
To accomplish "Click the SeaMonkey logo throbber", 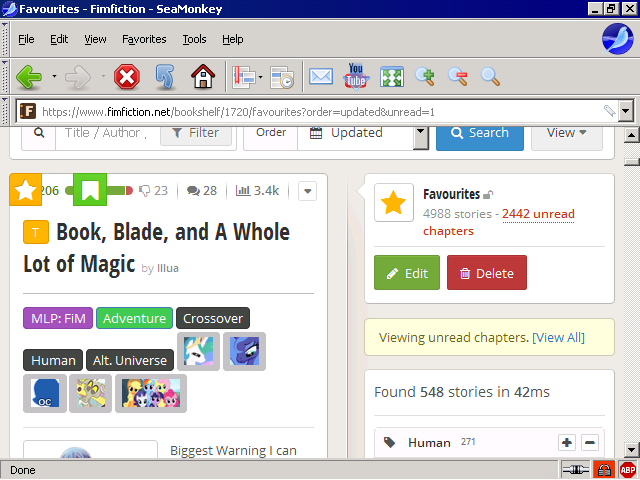I will click(617, 39).
